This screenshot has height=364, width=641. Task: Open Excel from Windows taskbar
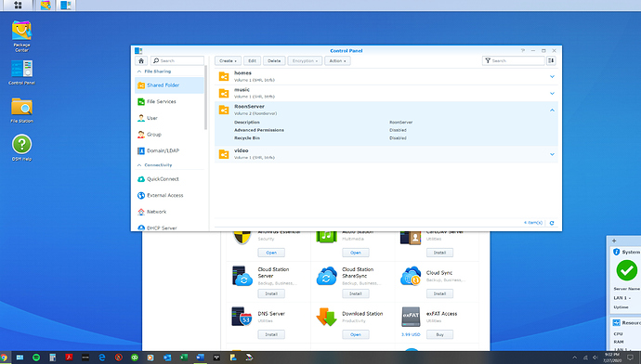click(184, 357)
